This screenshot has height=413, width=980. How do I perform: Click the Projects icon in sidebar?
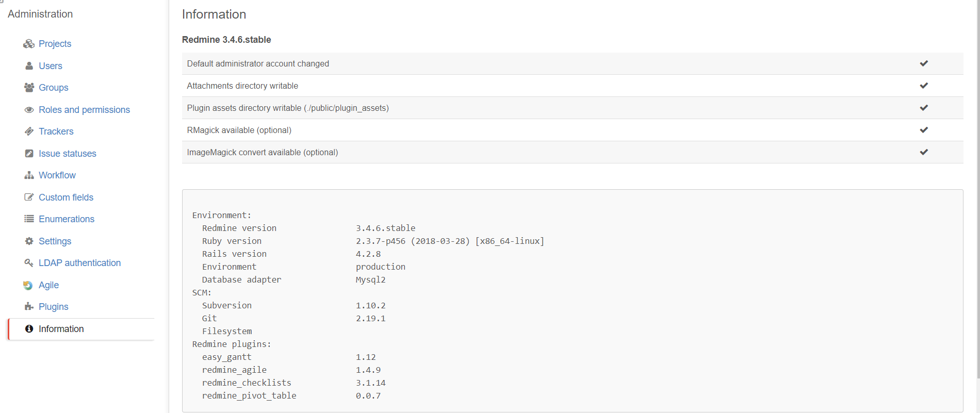[29, 44]
